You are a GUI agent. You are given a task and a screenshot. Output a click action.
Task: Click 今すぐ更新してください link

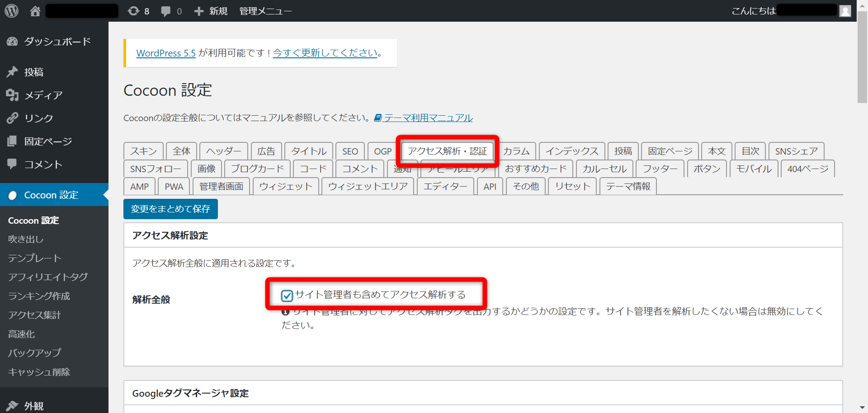[325, 53]
